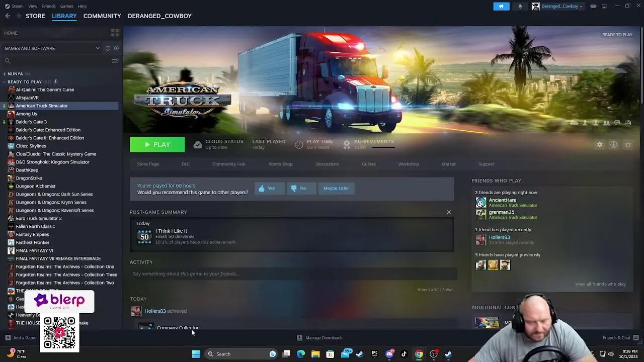Select Among Us in the library
The width and height of the screenshot is (644, 362).
tap(26, 114)
